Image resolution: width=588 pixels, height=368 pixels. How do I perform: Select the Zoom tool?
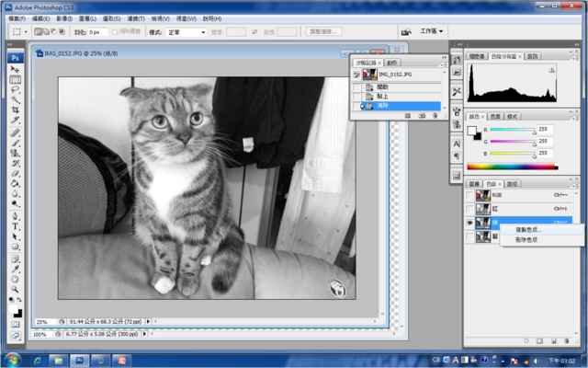coord(15,289)
